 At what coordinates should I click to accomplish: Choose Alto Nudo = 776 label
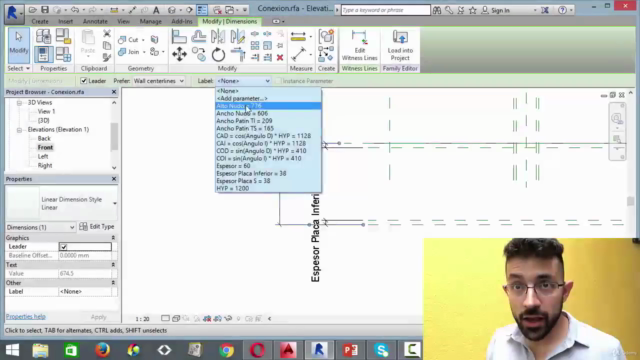(268, 106)
